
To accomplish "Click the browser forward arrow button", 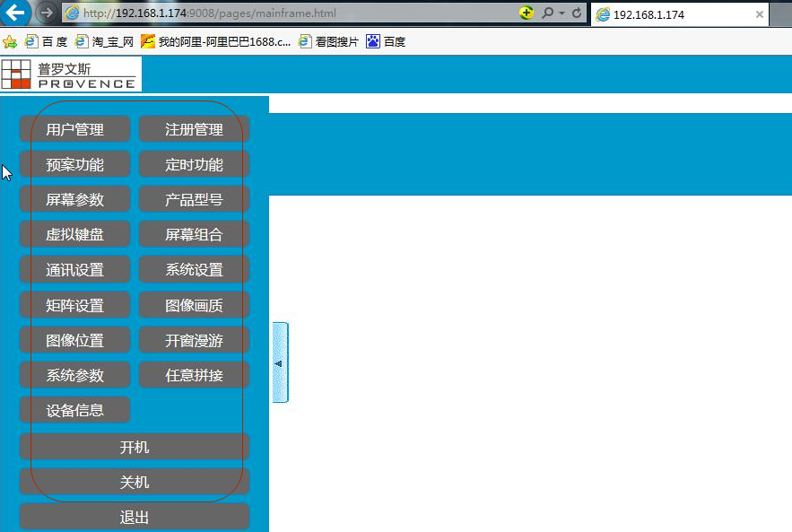I will (x=47, y=13).
